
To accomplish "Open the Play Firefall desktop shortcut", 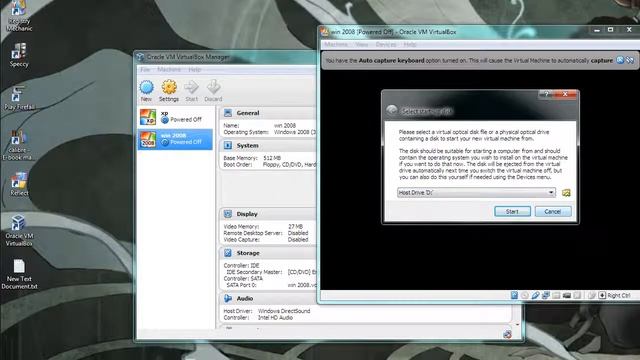I will [x=19, y=98].
